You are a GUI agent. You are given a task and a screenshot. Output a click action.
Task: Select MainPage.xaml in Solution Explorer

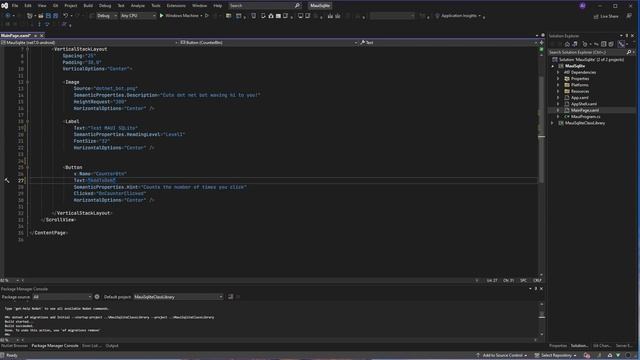(x=584, y=110)
